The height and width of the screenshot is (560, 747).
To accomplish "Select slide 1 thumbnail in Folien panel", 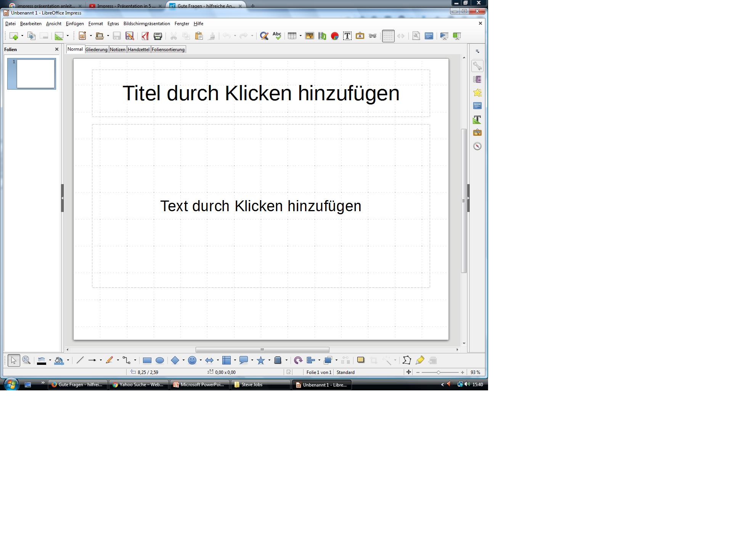I will coord(35,74).
